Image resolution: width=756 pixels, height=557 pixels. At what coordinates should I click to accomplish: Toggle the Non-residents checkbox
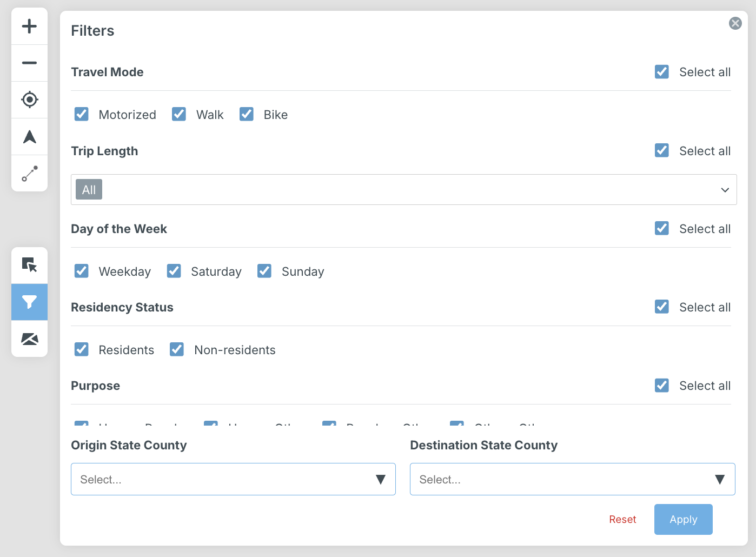tap(177, 349)
